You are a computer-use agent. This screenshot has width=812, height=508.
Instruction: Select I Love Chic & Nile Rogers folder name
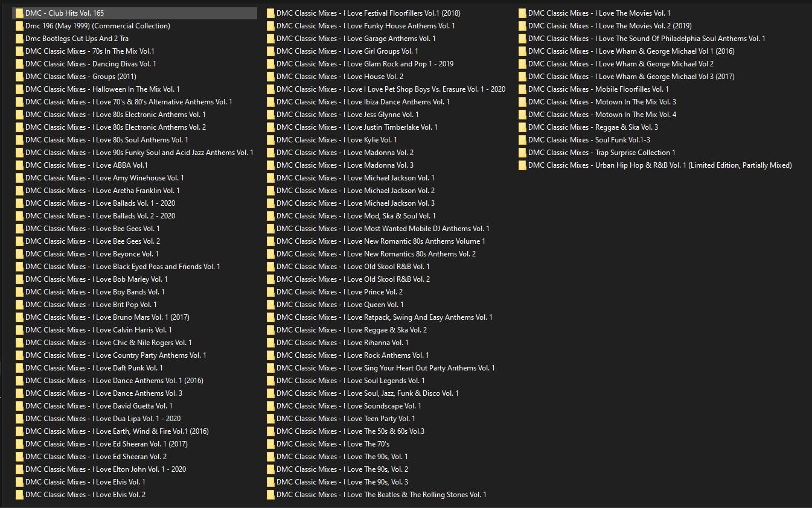click(x=109, y=343)
